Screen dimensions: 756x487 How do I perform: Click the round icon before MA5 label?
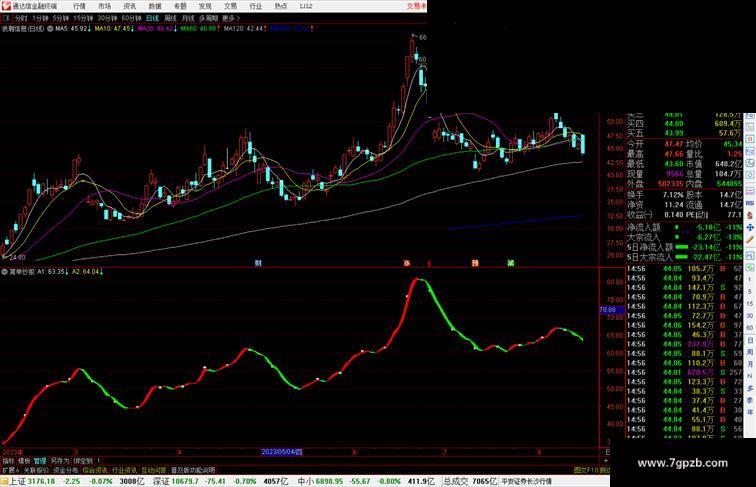tap(50, 29)
